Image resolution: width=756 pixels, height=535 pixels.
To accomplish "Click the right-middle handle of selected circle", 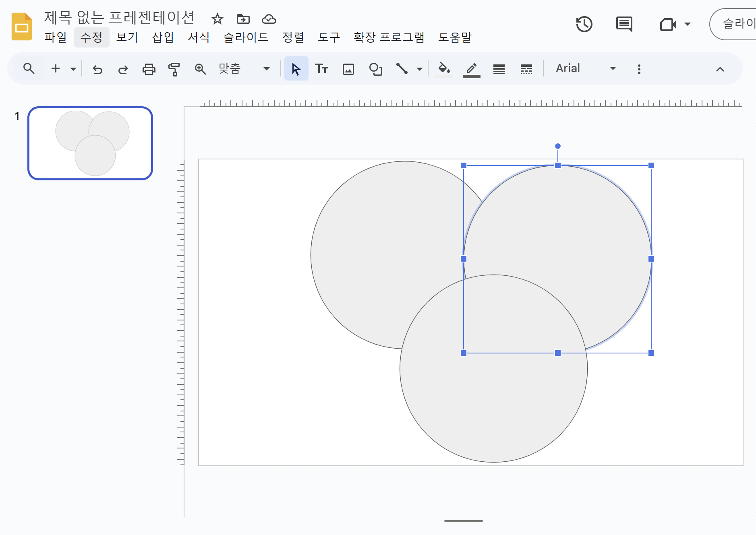I will pos(651,259).
